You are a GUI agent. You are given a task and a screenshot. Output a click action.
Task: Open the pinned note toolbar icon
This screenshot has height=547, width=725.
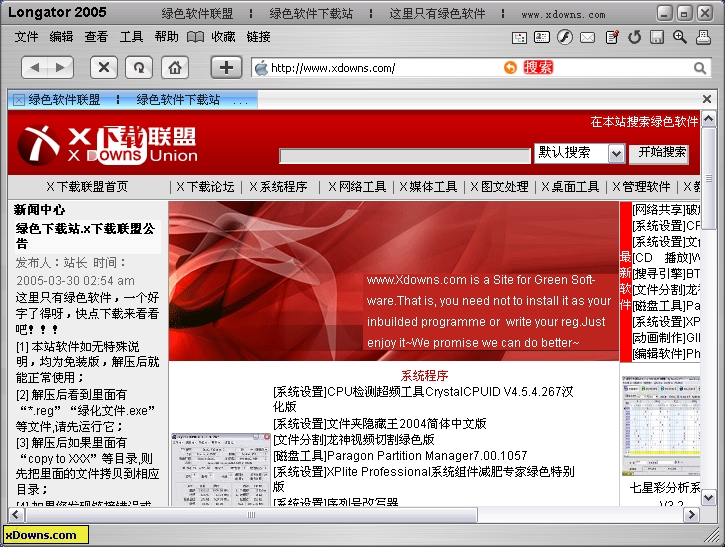click(x=612, y=37)
